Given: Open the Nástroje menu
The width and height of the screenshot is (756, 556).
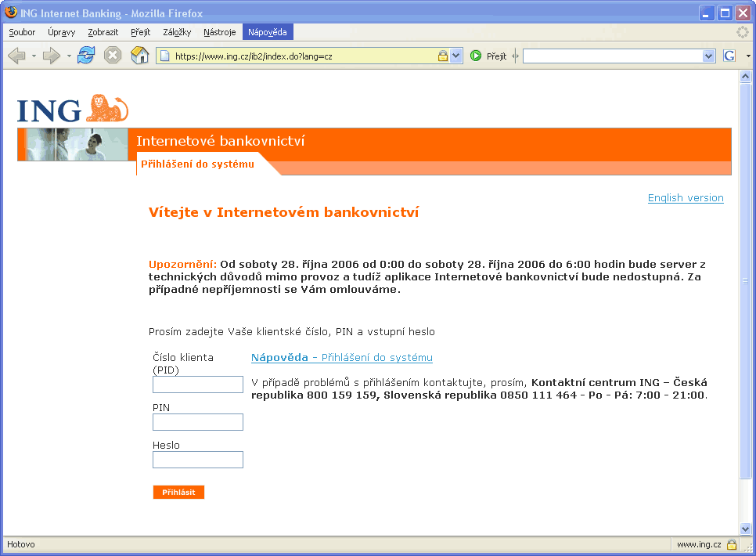Looking at the screenshot, I should pos(219,32).
